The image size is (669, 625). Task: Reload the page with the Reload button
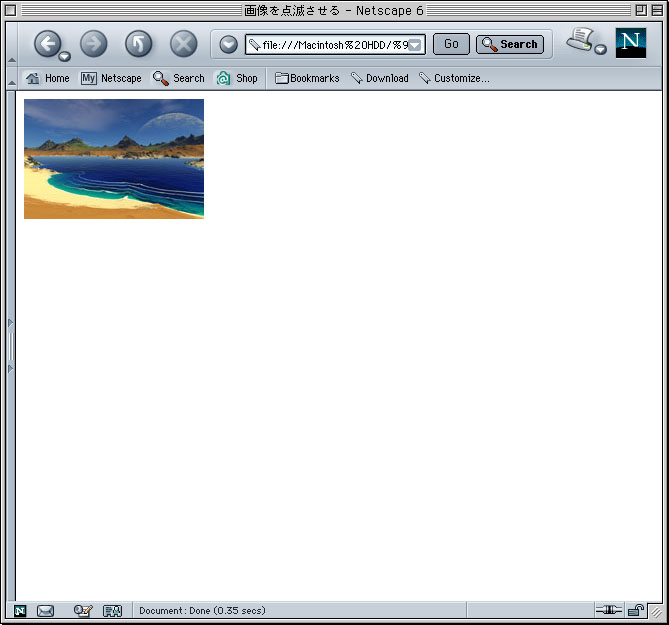coord(139,44)
